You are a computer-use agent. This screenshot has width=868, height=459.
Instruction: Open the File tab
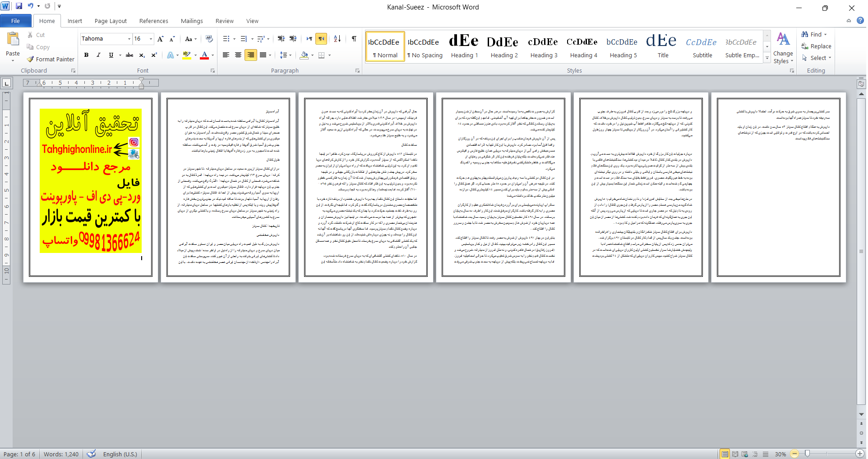[x=15, y=21]
